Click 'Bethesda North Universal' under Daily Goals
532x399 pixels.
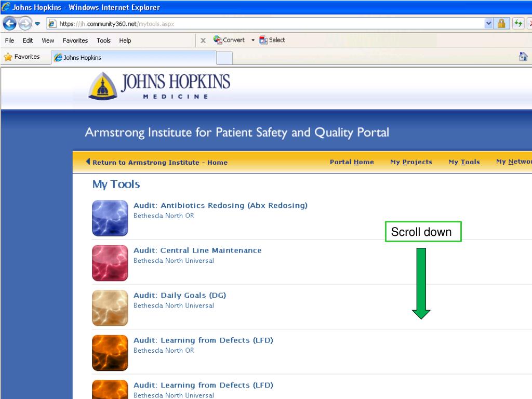click(174, 305)
